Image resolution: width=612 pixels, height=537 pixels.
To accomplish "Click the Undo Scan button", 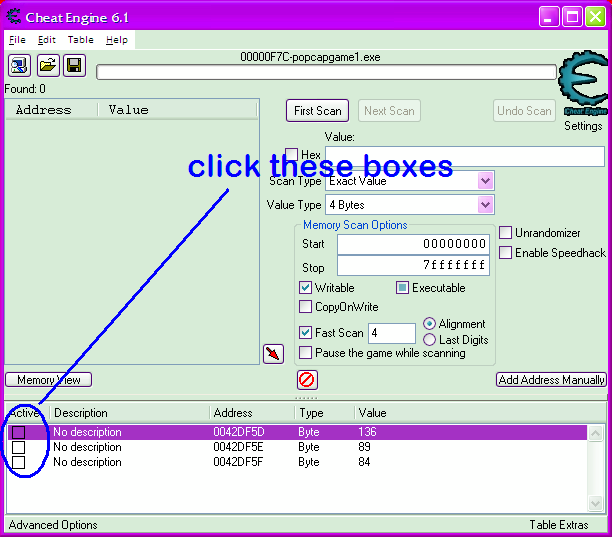I will (524, 111).
